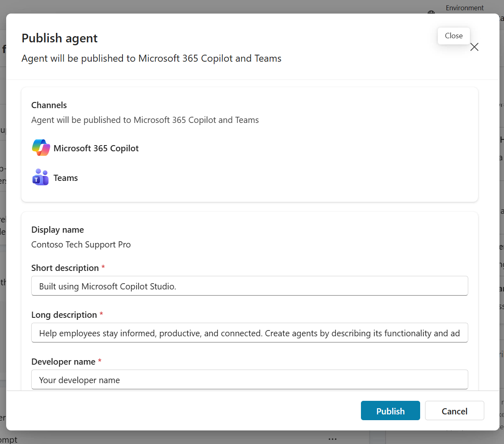Open the Environment selector at top
This screenshot has width=504, height=444.
click(x=465, y=8)
